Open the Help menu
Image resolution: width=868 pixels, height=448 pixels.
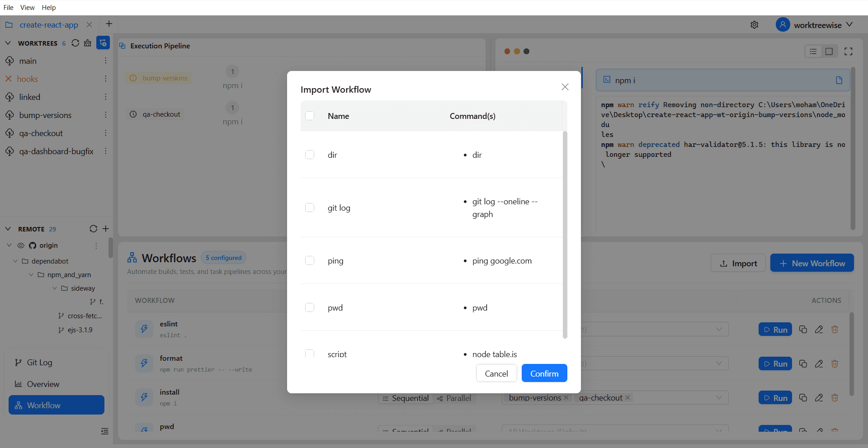[49, 7]
